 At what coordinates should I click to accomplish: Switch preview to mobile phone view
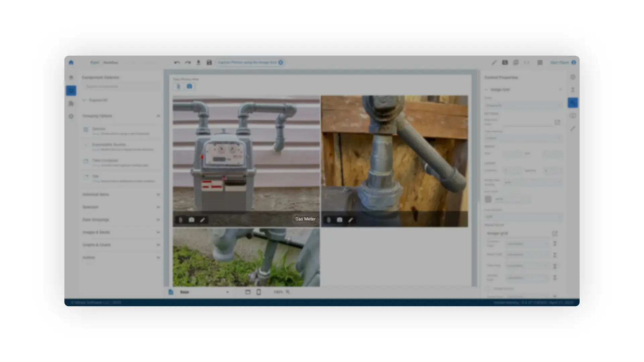(x=258, y=292)
